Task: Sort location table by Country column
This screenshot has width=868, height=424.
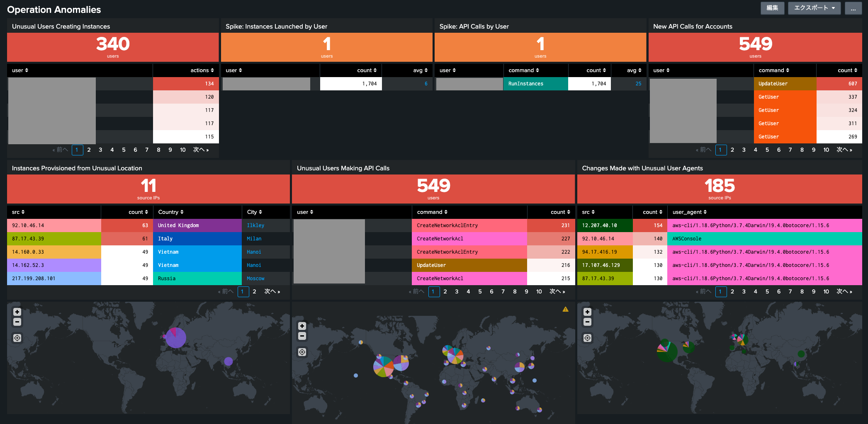Action: (170, 212)
